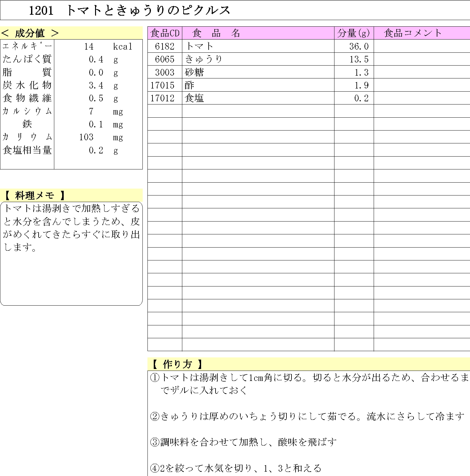Viewport: 470px width, 476px height.
Task: Click the 酢 amount value 1.9
Action: tap(361, 85)
